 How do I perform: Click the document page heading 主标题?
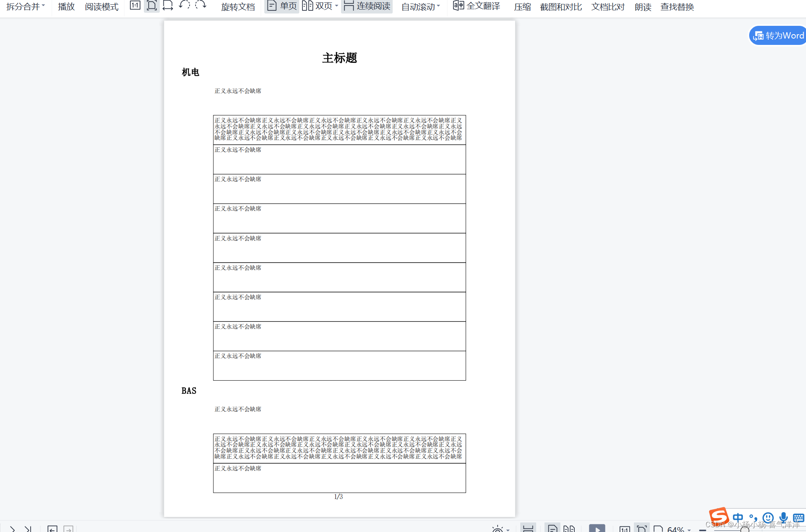(x=339, y=58)
